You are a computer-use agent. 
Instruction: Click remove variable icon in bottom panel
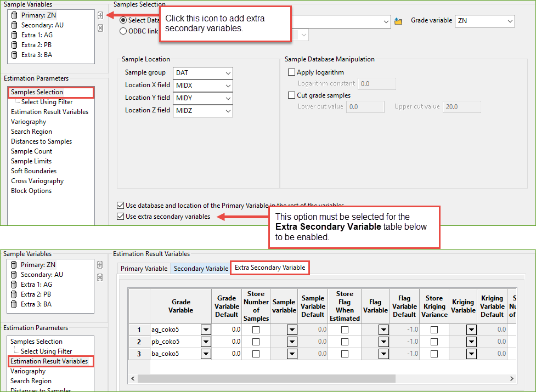[100, 278]
